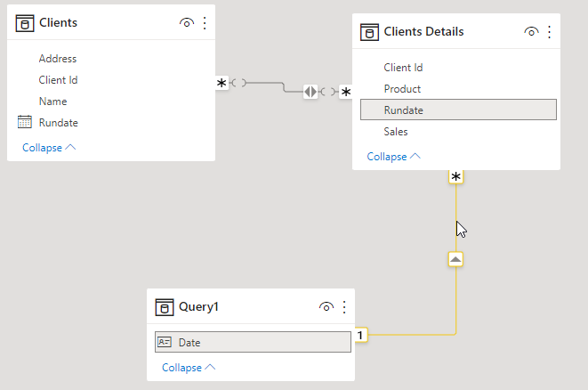Open more options menu for Clients Details
The height and width of the screenshot is (390, 588).
[x=550, y=32]
